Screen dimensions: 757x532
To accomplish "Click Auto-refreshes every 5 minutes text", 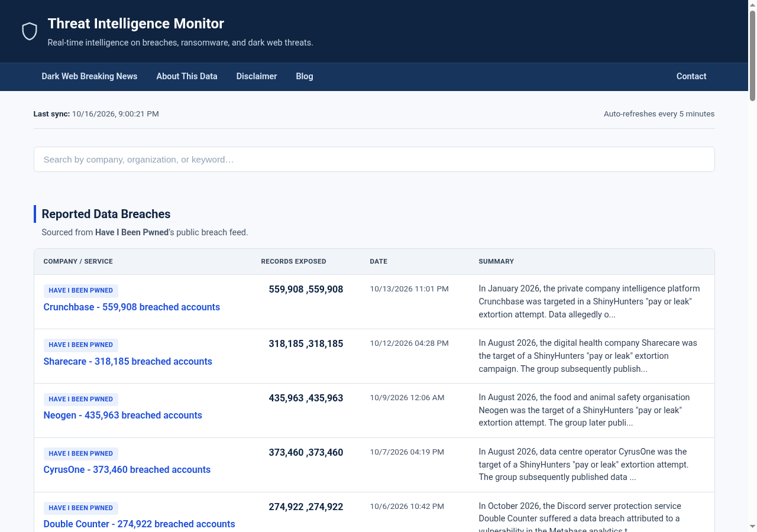I will coord(659,114).
